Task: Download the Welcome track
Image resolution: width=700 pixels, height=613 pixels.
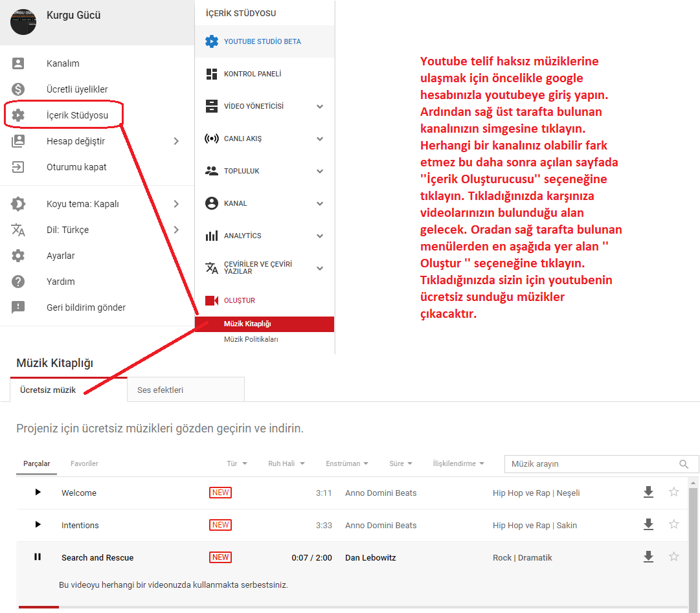Action: pyautogui.click(x=648, y=493)
